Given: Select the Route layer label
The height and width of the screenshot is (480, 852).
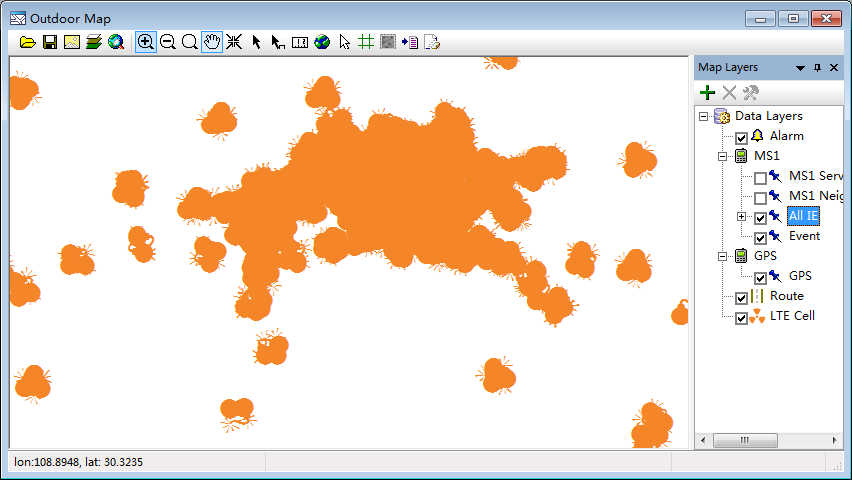Looking at the screenshot, I should coord(786,296).
